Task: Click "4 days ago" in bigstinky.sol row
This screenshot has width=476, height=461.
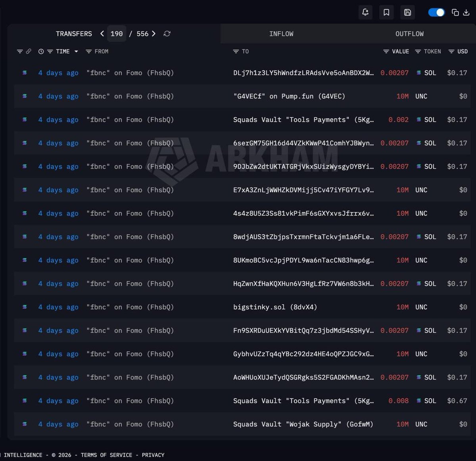Action: pos(58,307)
